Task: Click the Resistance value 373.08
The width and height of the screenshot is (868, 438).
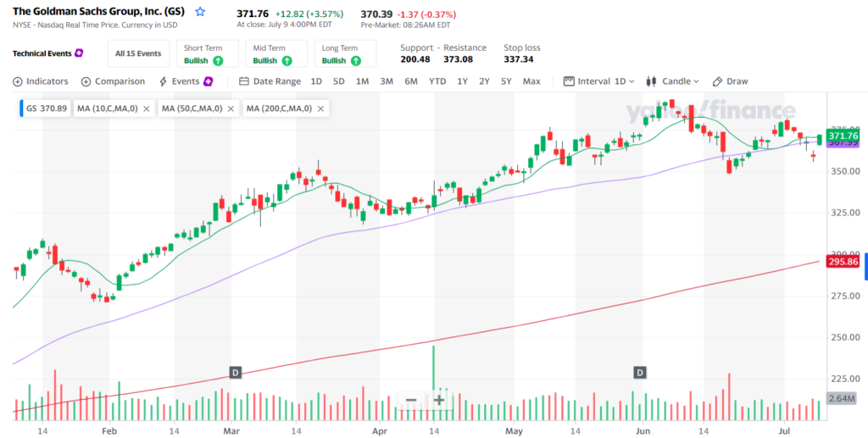Action: click(459, 59)
